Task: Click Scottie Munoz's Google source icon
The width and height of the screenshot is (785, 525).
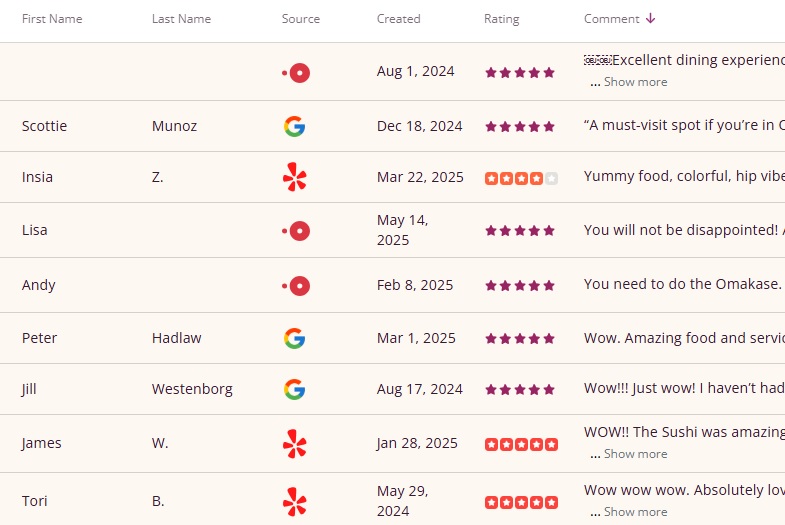Action: (294, 126)
